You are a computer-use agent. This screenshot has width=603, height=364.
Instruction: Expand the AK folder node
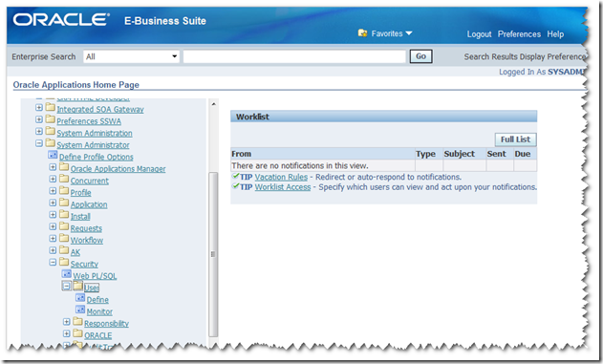(x=53, y=250)
